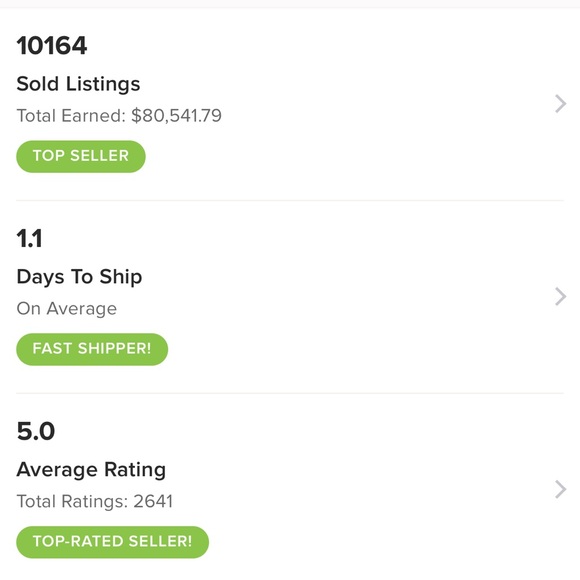Click the Total Ratings label
This screenshot has height=580, width=580.
pyautogui.click(x=72, y=502)
